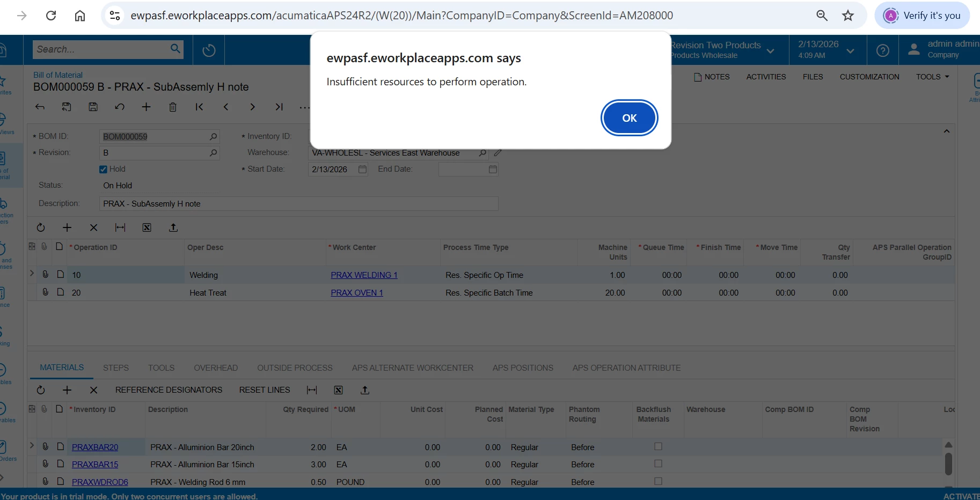Viewport: 980px width, 500px height.
Task: Click OK in the alert dialog
Action: pos(629,118)
